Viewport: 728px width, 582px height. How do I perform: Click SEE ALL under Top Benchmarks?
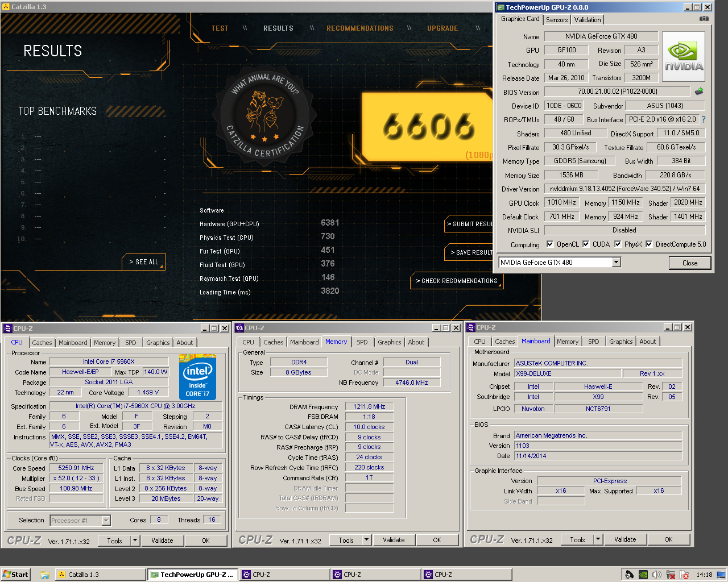pos(144,262)
